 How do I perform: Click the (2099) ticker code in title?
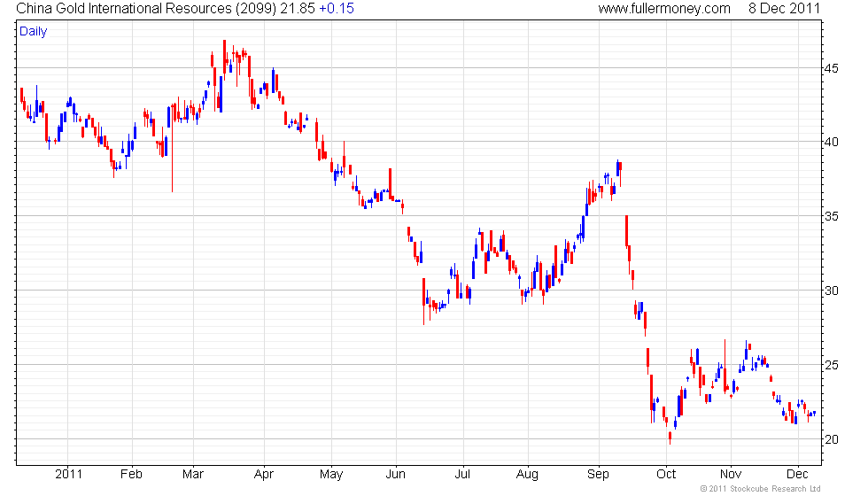[x=256, y=8]
